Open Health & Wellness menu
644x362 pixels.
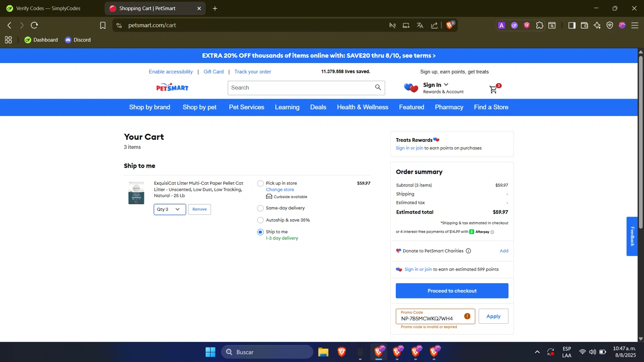[362, 107]
